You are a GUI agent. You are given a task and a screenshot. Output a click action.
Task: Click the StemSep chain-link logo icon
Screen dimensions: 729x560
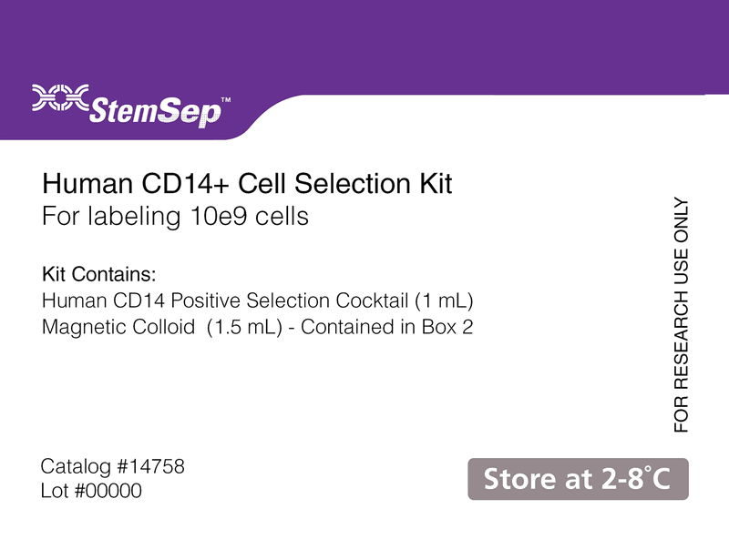pyautogui.click(x=60, y=97)
